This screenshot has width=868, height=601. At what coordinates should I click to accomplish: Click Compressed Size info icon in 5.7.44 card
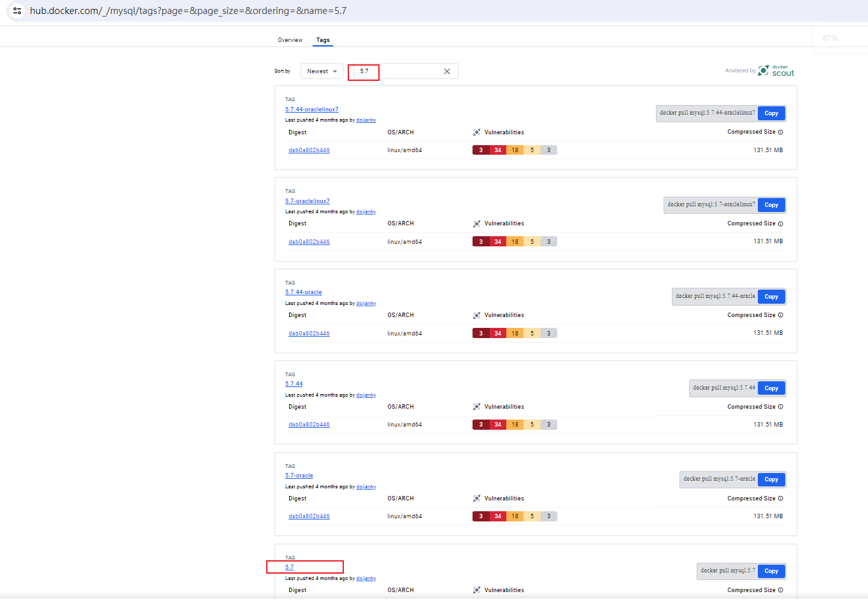point(781,407)
